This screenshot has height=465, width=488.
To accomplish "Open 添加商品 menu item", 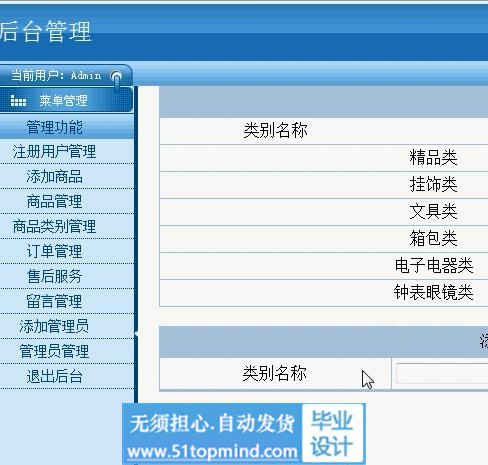I will click(54, 177).
